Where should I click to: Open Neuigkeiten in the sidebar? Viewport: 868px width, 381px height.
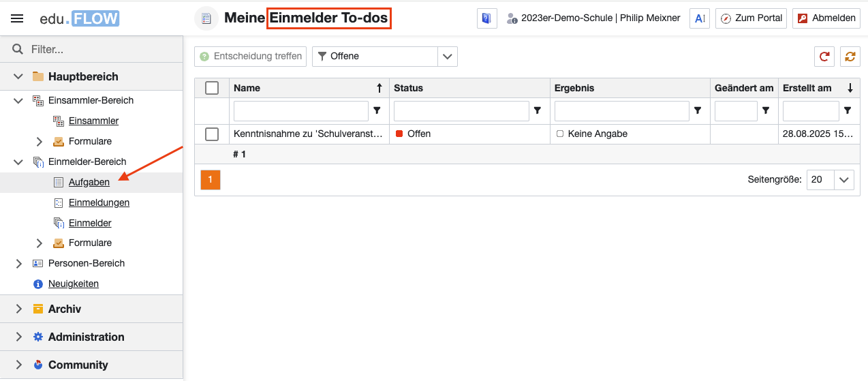(74, 284)
